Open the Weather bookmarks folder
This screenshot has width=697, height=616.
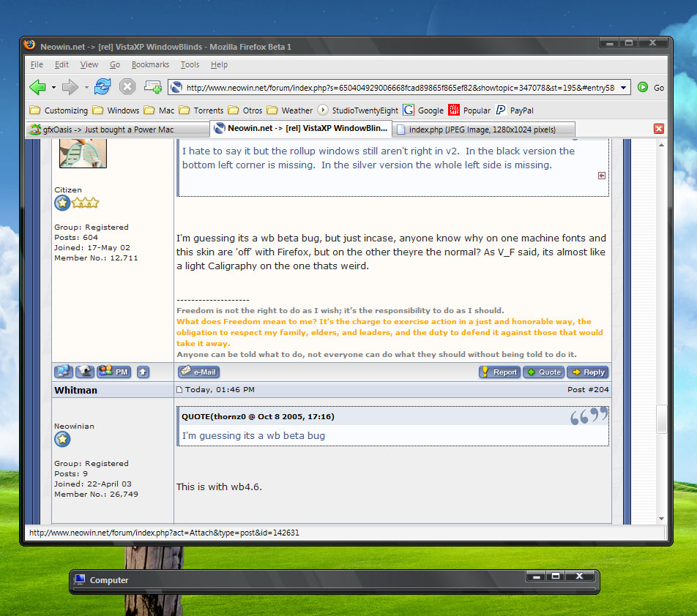[290, 110]
